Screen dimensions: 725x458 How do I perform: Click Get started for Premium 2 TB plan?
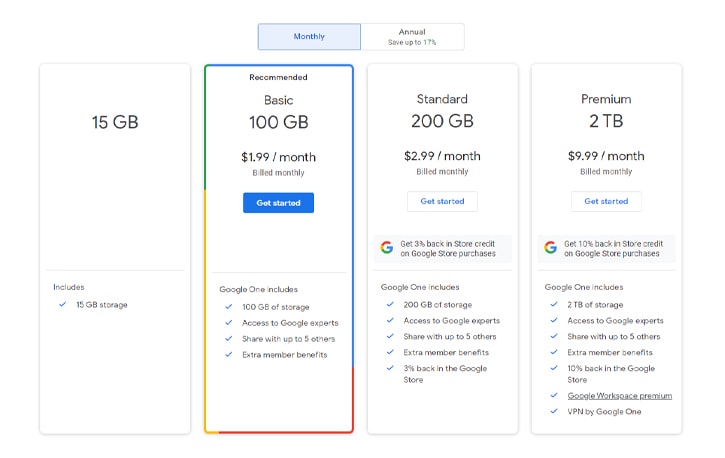coord(606,202)
